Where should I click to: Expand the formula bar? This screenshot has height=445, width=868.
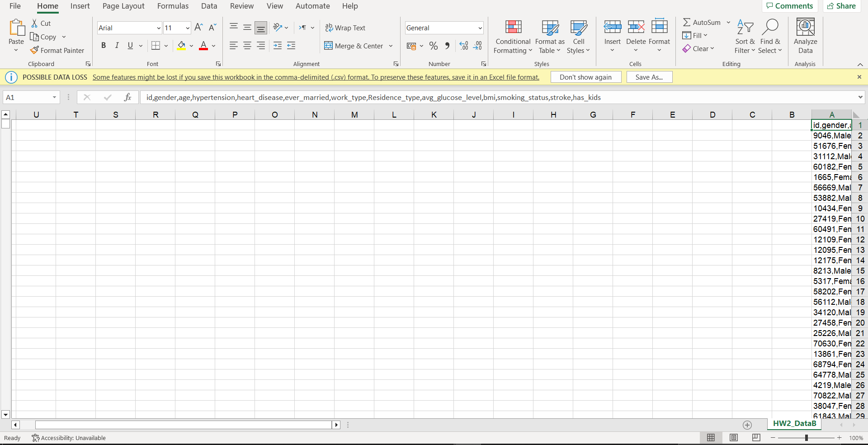(860, 97)
